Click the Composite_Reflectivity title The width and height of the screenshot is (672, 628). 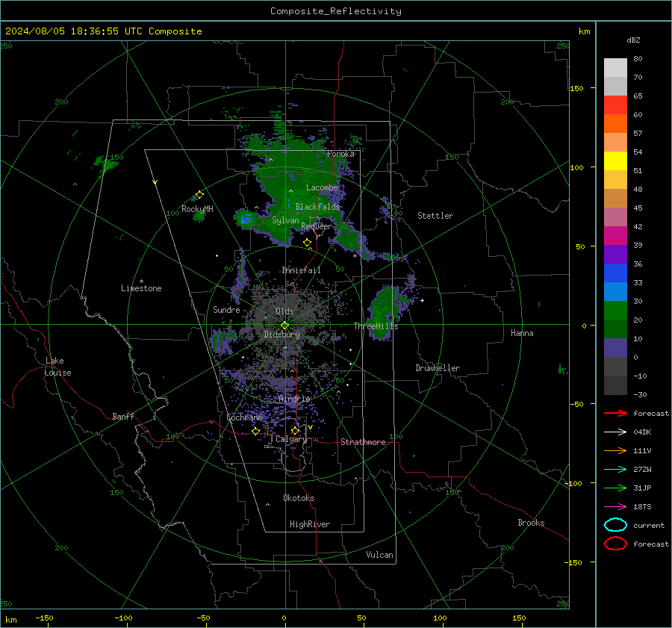click(x=335, y=11)
